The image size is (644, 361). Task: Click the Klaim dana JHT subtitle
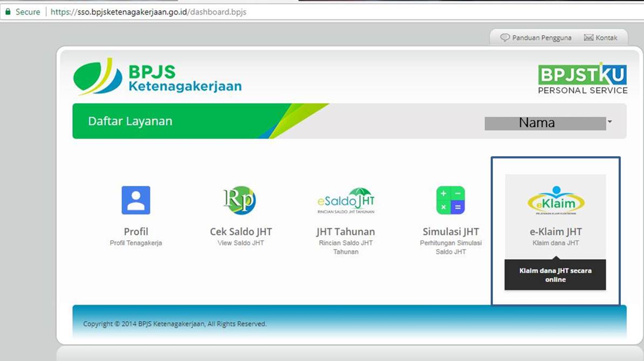point(556,243)
